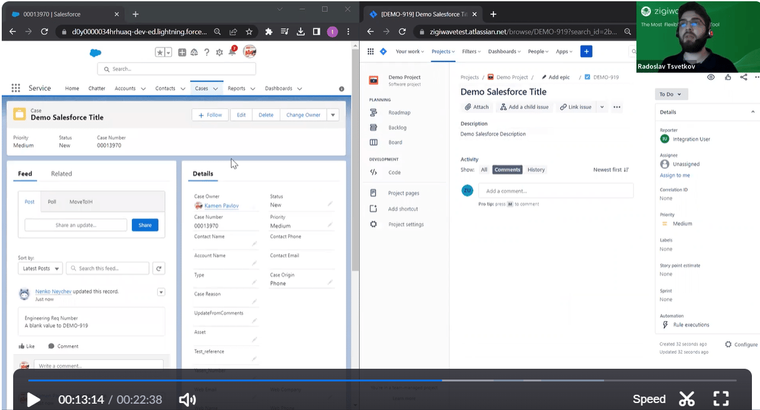
Task: Open the Salesforce notifications bell
Action: pos(232,52)
